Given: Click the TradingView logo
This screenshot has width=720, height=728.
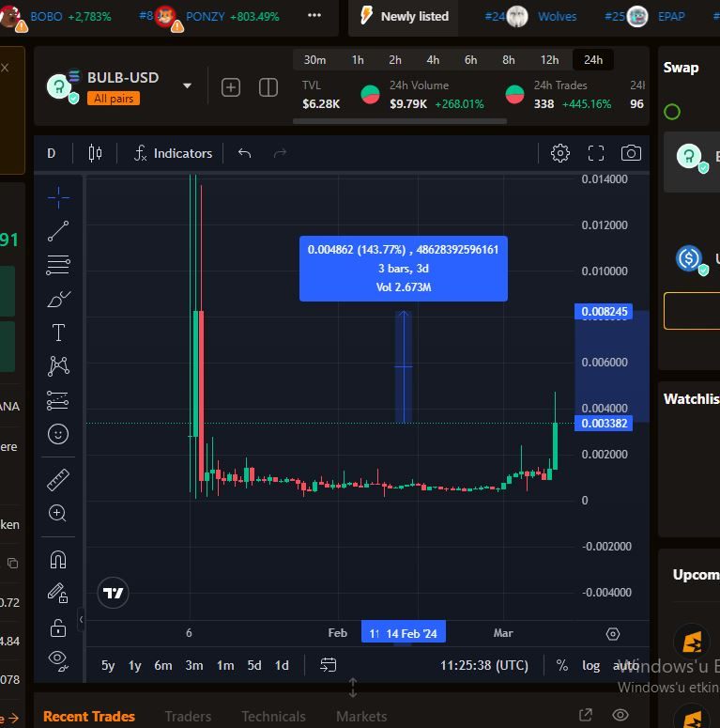Looking at the screenshot, I should (113, 593).
